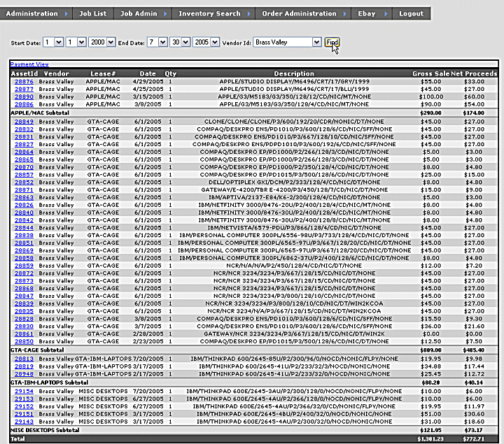Open asset 28827 link

24,144
